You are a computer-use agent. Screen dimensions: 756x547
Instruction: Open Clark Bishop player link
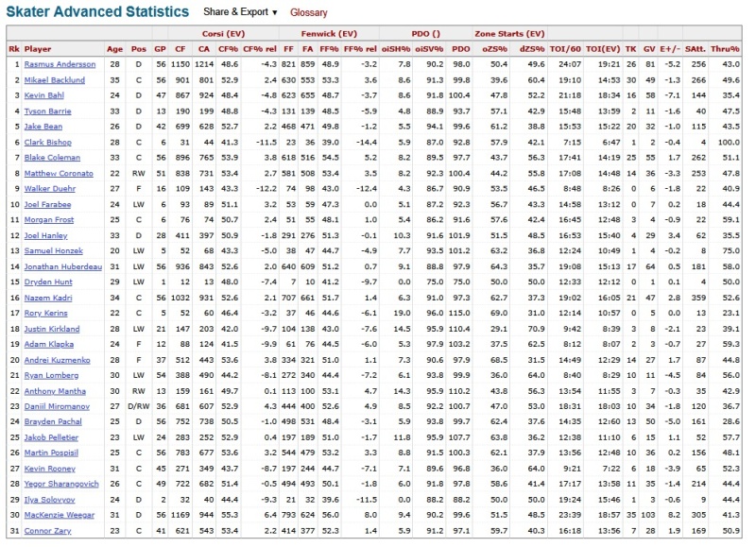(48, 142)
